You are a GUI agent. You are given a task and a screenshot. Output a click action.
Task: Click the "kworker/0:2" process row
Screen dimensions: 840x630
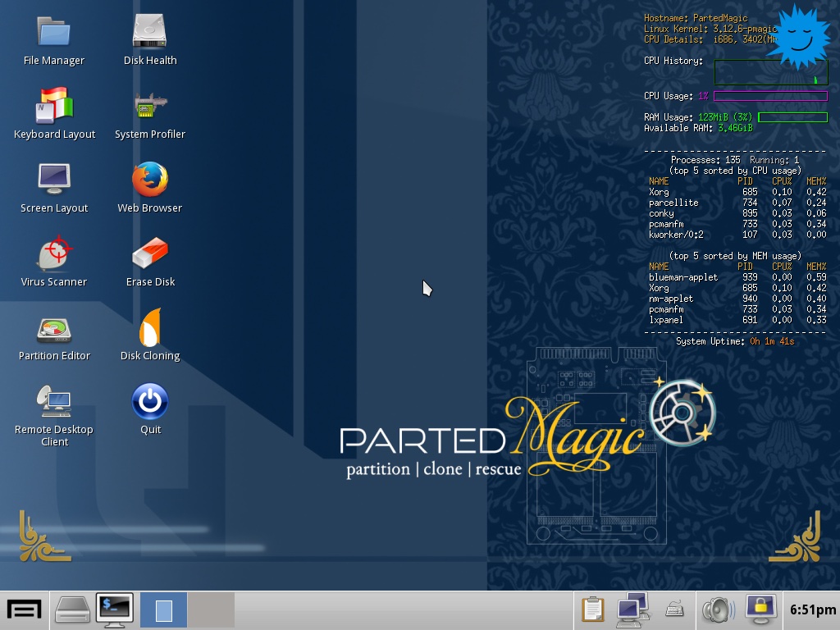[x=737, y=235]
